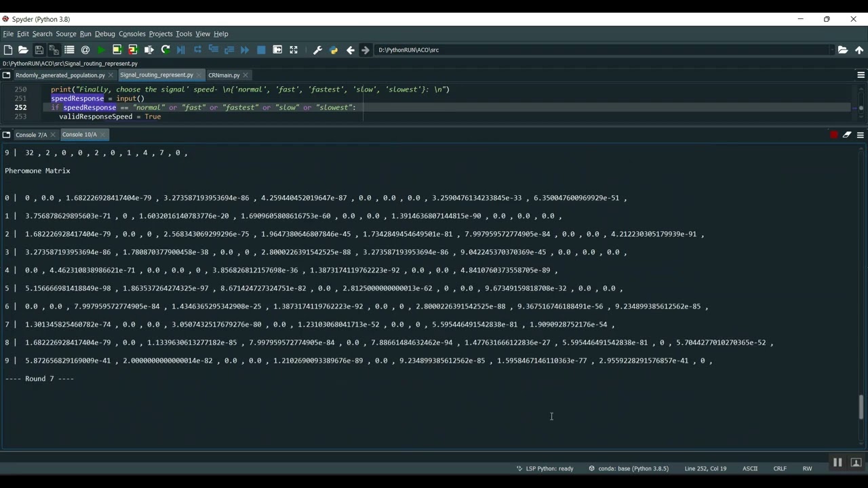Run current cell and advance to next
Viewport: 868px width, 488px height.
pos(133,50)
